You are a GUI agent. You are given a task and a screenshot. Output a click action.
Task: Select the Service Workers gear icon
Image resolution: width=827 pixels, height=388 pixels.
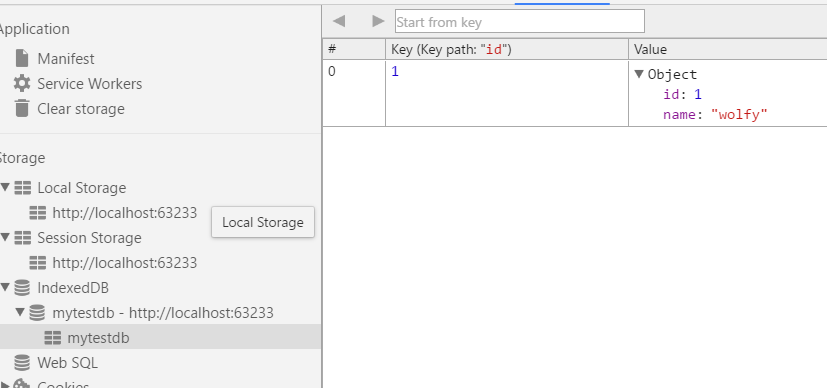[22, 84]
